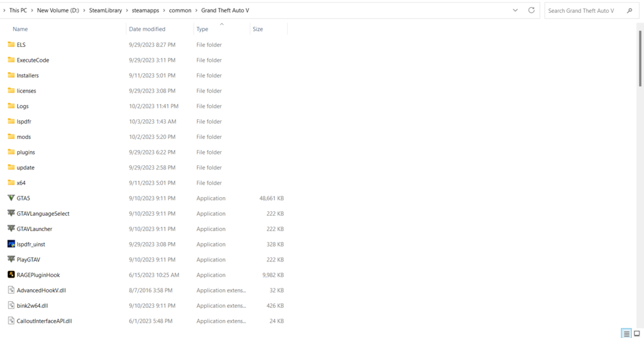Select the CalloutInterfaceAPI.dll file name
The height and width of the screenshot is (338, 644).
pos(44,321)
